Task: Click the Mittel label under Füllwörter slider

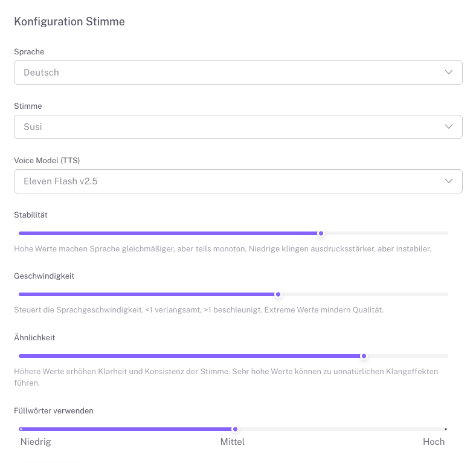Action: tap(233, 442)
